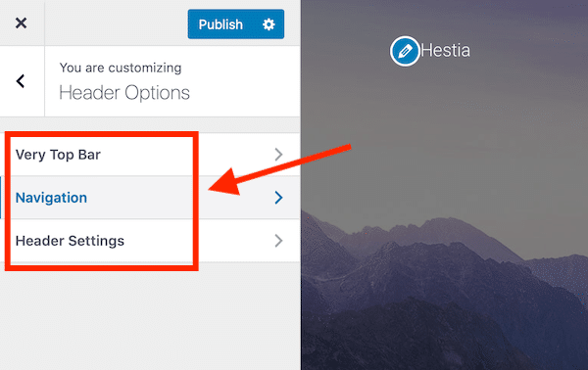Expand chevron beside Very Top Bar
The width and height of the screenshot is (588, 370).
(278, 155)
